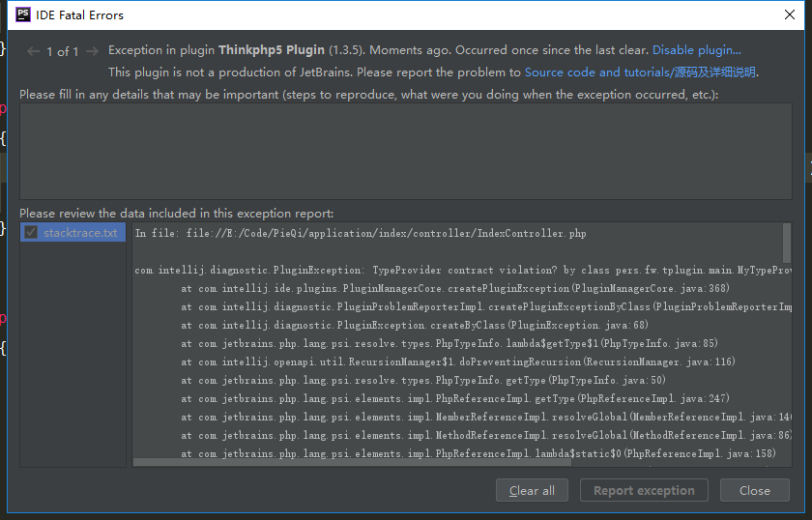Click the PhpReferenceImpl.java:158 stack line
Screen dimensions: 812x520
pyautogui.click(x=478, y=453)
